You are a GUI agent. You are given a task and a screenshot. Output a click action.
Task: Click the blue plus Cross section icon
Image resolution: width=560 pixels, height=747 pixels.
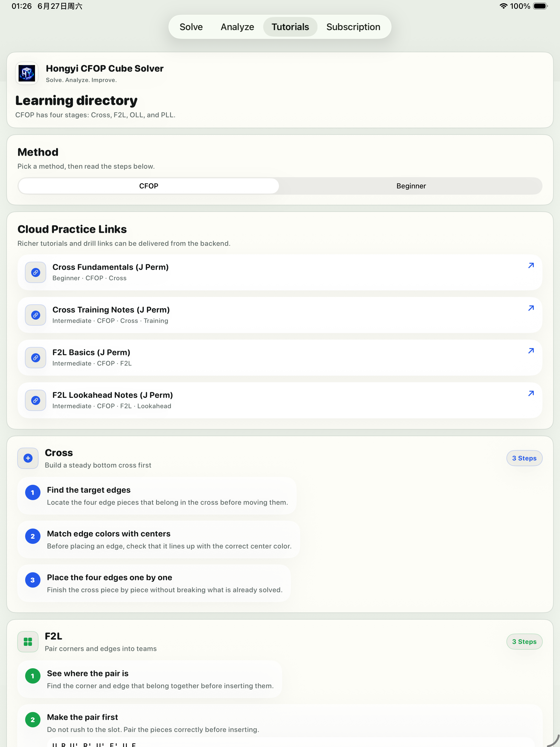28,458
